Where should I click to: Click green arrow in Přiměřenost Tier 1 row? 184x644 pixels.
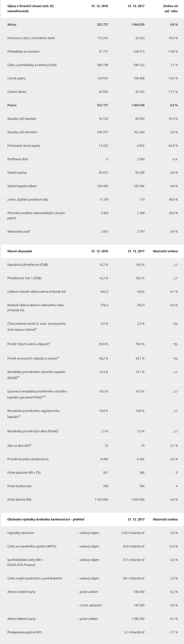(175, 278)
